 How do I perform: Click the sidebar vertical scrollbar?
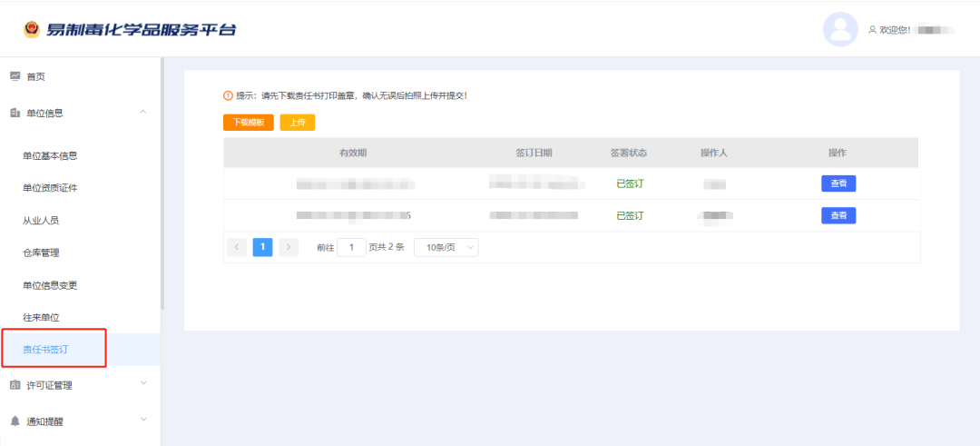click(x=162, y=182)
